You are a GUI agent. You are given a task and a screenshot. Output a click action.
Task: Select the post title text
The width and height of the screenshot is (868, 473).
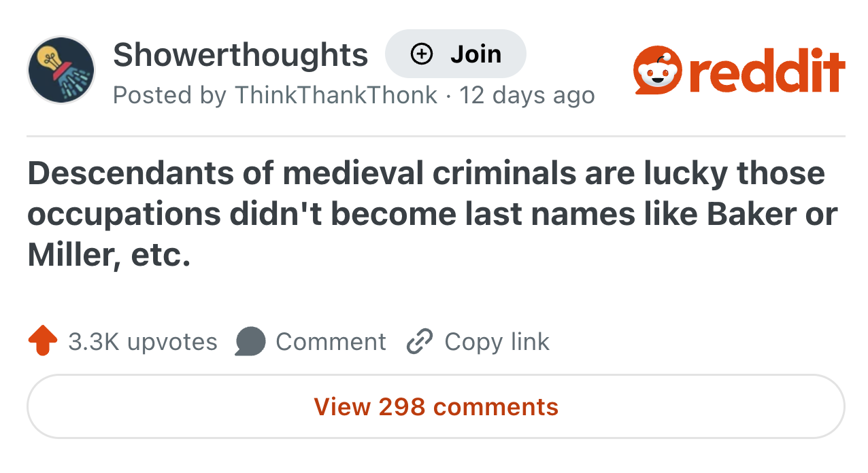click(429, 213)
